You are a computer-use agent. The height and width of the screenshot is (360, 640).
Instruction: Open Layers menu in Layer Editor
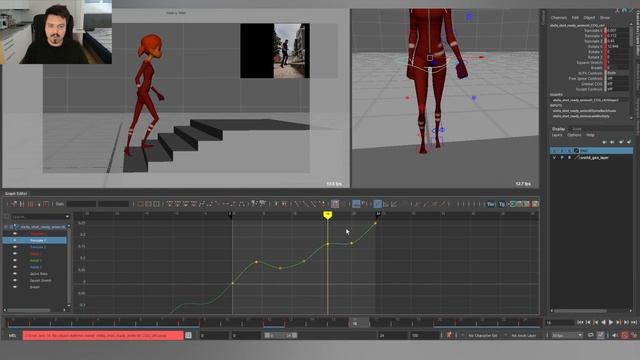557,135
